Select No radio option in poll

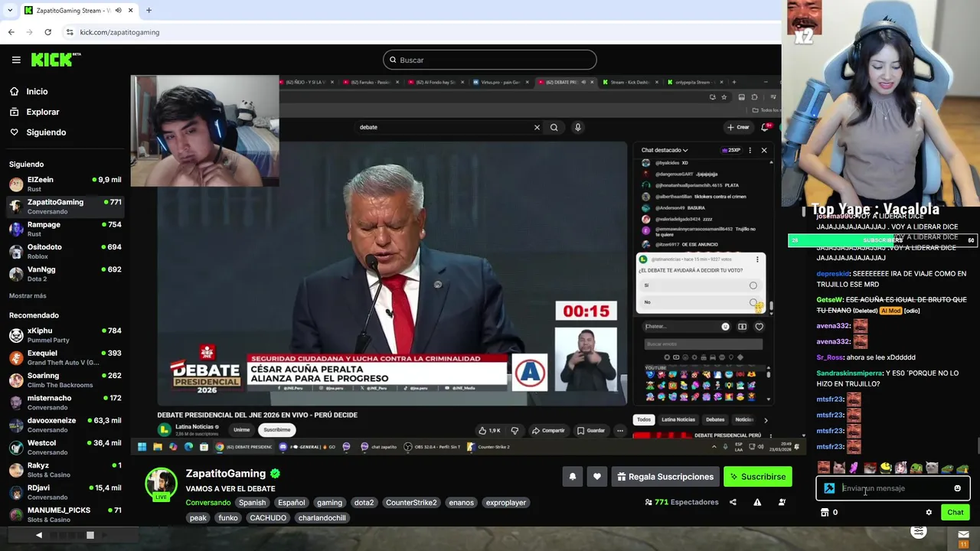point(753,302)
